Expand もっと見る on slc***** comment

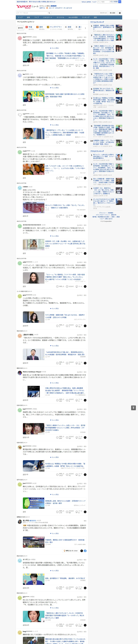coord(54,457)
